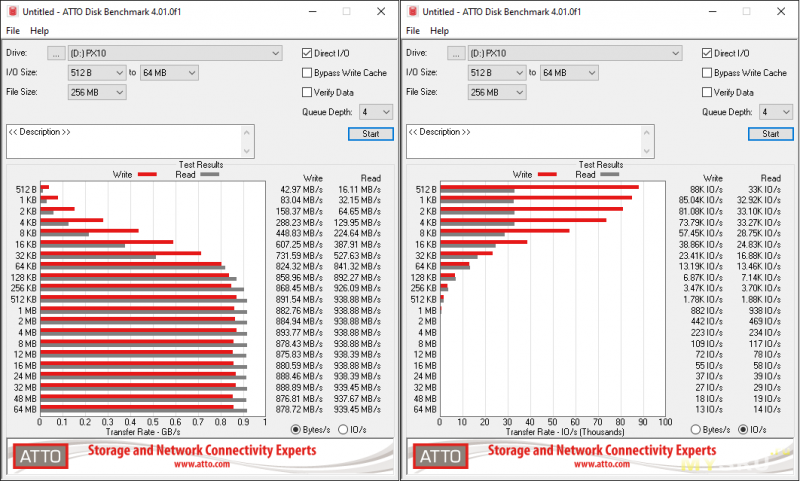Image resolution: width=800 pixels, height=481 pixels.
Task: Click the Description text box in right window
Action: click(524, 140)
